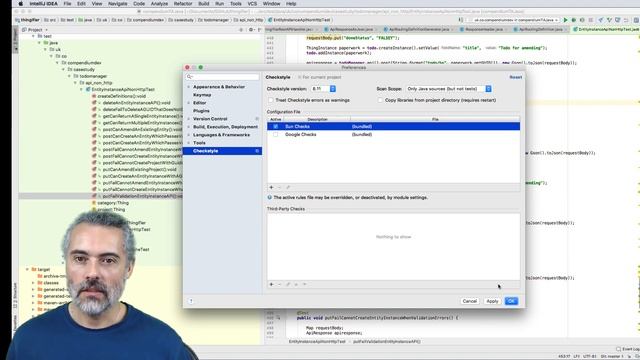This screenshot has height=360, width=640.
Task: Open the Refactor menu
Action: [x=183, y=4]
